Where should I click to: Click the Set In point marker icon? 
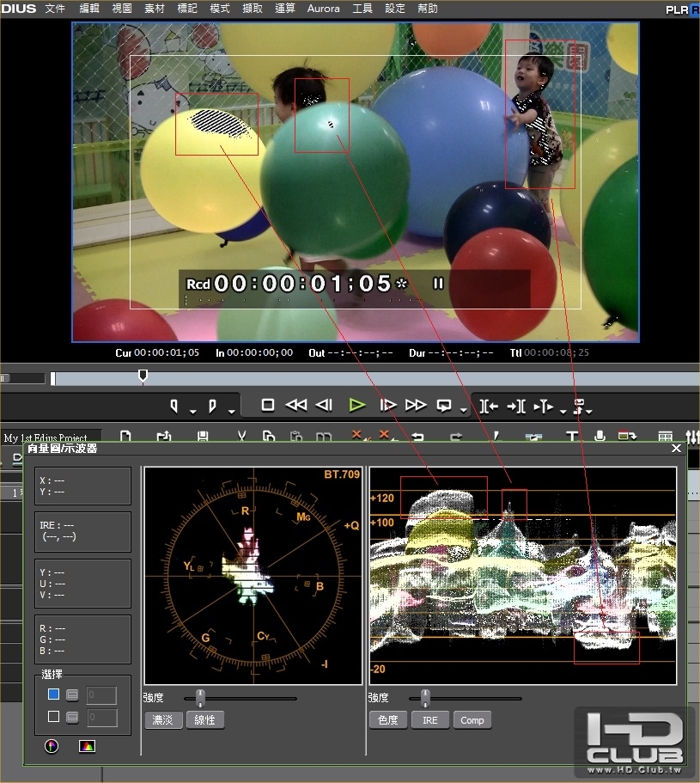tap(173, 406)
